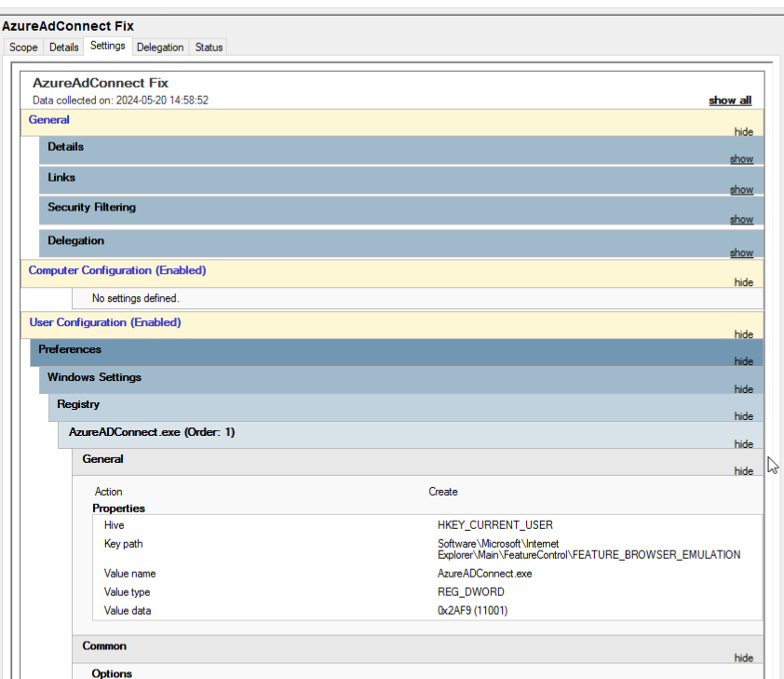Click the Key path value text

588,549
